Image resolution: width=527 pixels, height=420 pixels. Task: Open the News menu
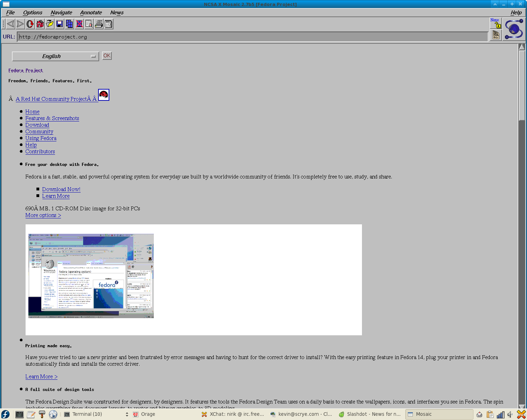tap(117, 13)
